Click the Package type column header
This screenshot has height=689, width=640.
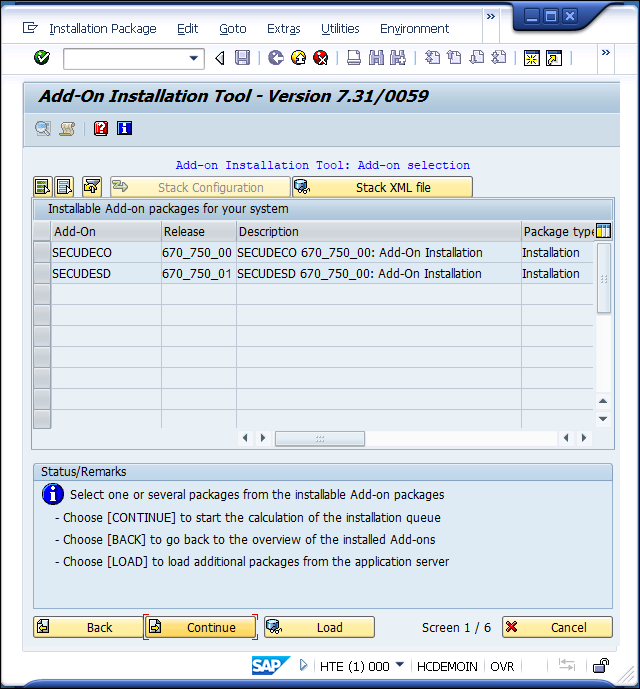558,232
